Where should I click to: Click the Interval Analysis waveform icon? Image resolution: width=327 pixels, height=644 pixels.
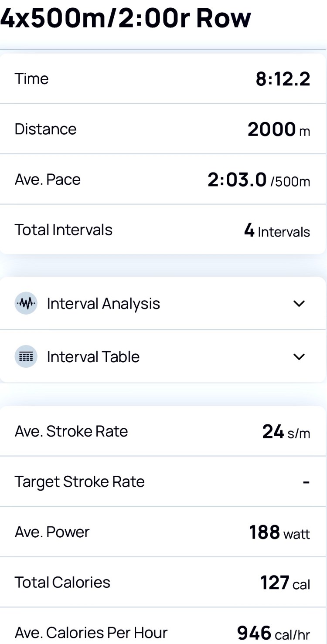pos(26,303)
